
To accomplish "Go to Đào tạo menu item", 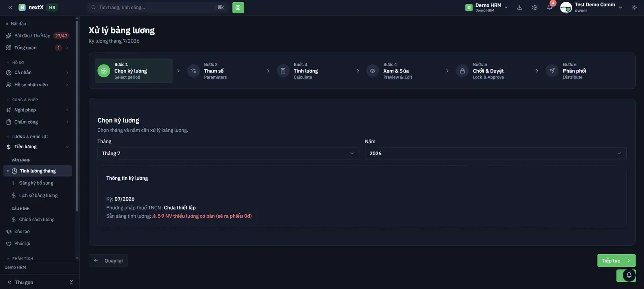I will tap(38, 232).
